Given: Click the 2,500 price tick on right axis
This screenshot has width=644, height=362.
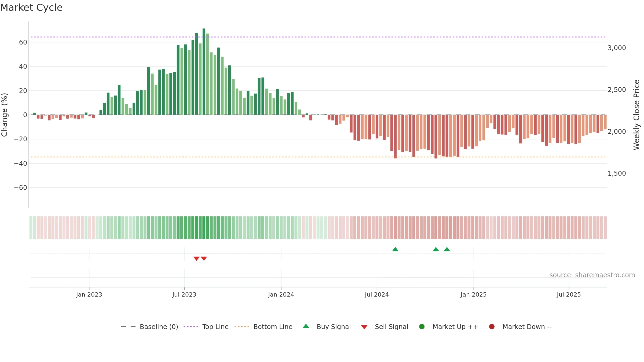Looking at the screenshot, I should [617, 90].
